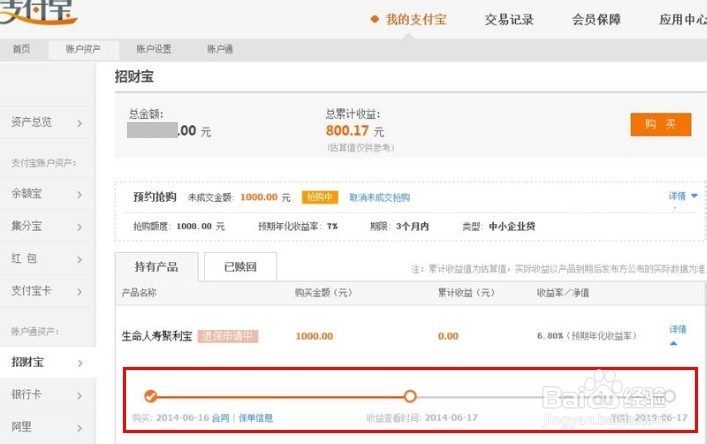Click chevron next to 阿里 item

point(79,428)
